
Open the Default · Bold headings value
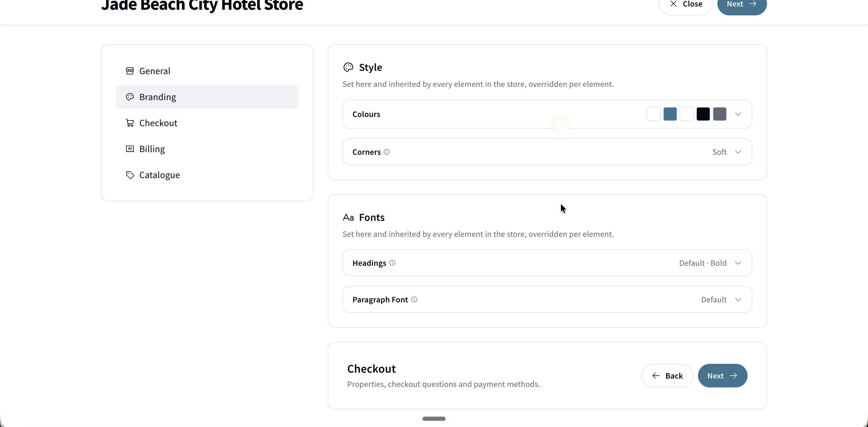[703, 263]
